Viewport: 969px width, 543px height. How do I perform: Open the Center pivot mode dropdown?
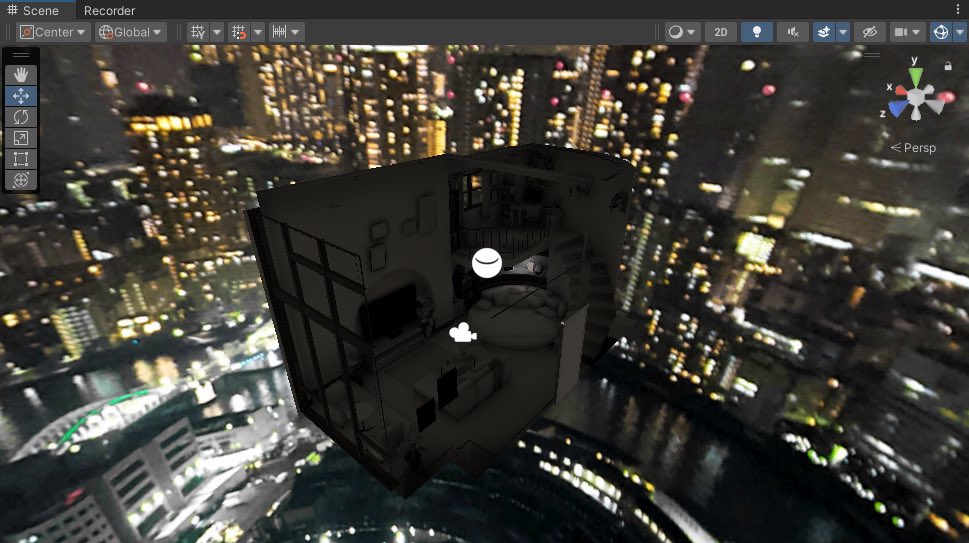tap(53, 32)
